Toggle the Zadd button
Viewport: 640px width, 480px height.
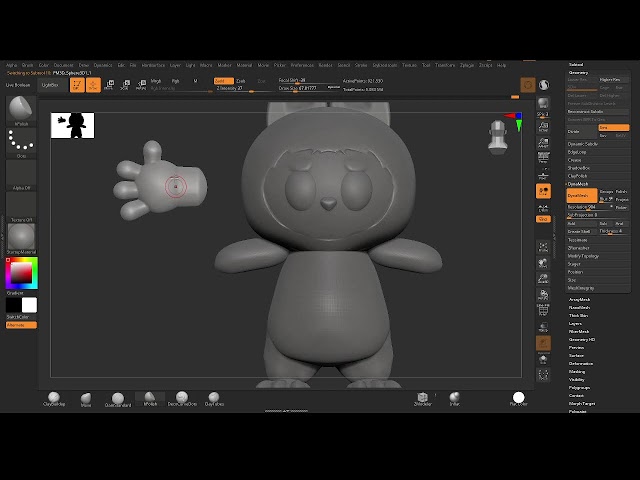(224, 81)
